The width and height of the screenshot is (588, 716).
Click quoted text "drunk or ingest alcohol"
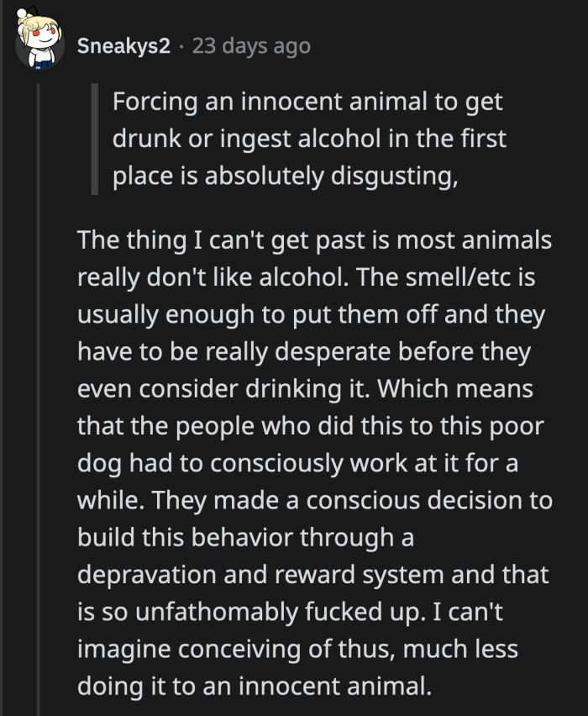click(309, 139)
